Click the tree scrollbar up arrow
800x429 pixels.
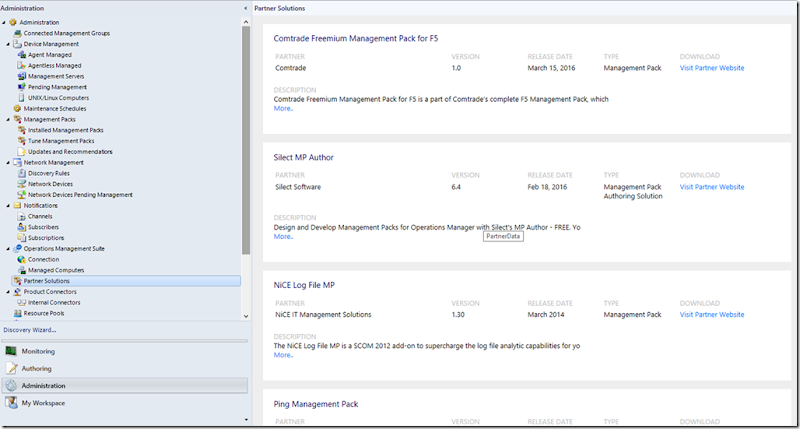pos(246,22)
